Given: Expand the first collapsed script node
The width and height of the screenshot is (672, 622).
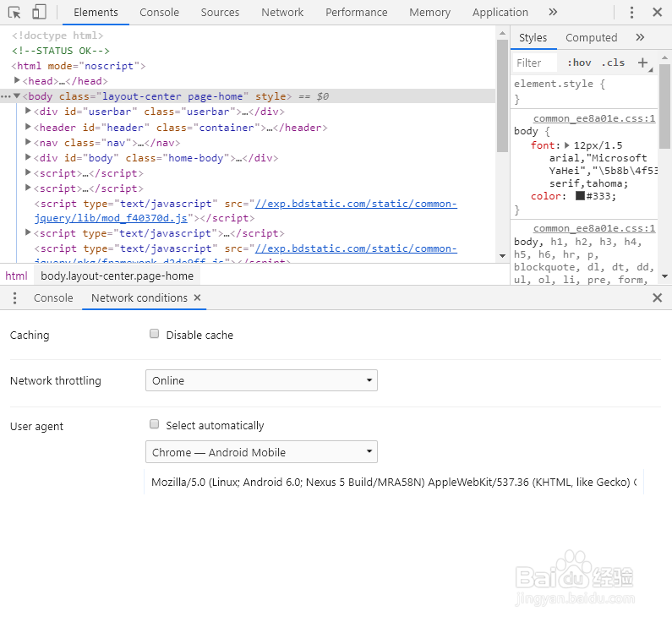Looking at the screenshot, I should point(28,172).
